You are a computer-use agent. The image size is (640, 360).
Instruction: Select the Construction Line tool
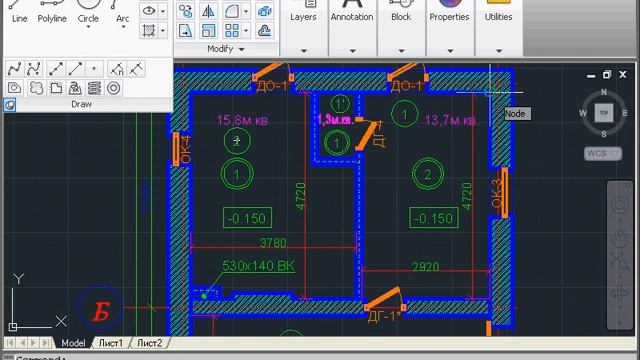56,69
